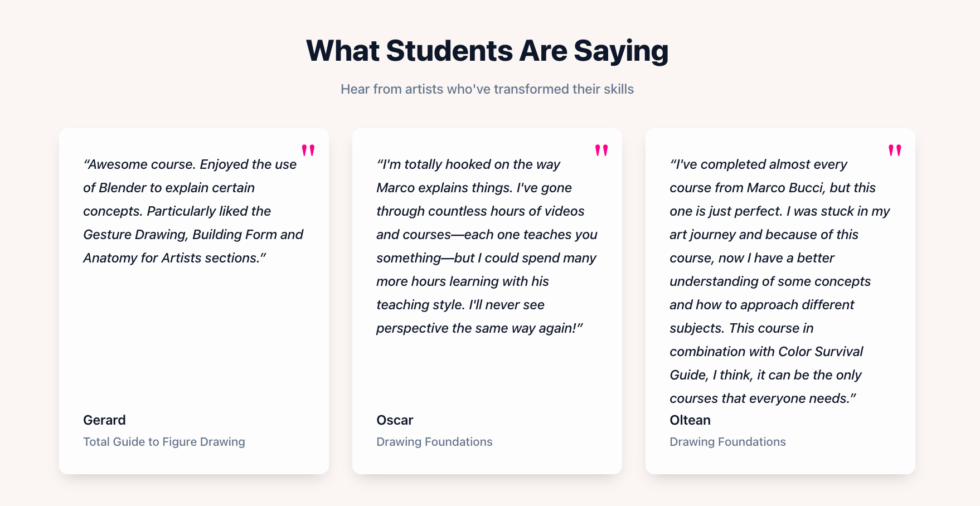Viewport: 980px width, 506px height.
Task: Click the pink quote icon on Oltean's card
Action: (x=895, y=150)
